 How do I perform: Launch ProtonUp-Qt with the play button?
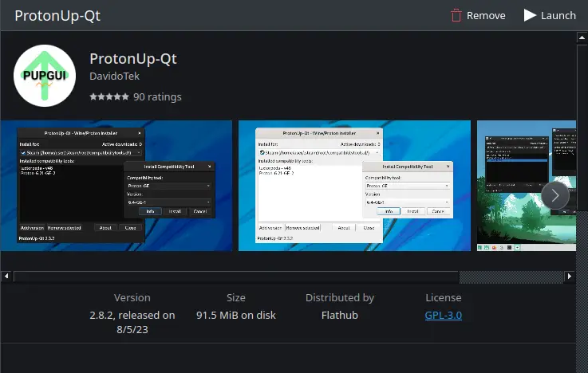pyautogui.click(x=550, y=15)
